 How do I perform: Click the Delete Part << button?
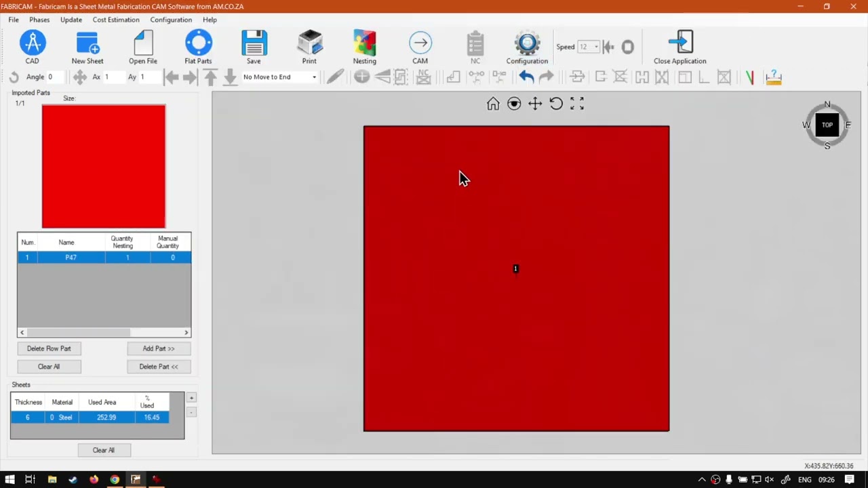pos(159,367)
